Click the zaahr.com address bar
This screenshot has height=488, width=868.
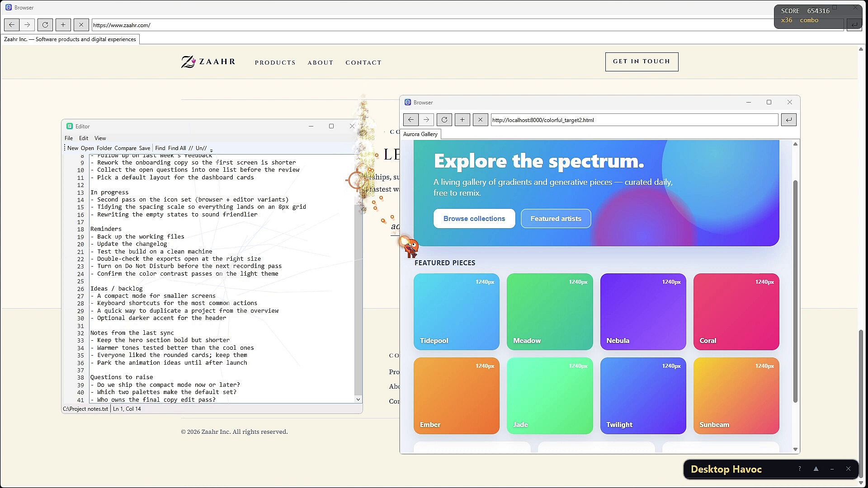click(x=467, y=25)
